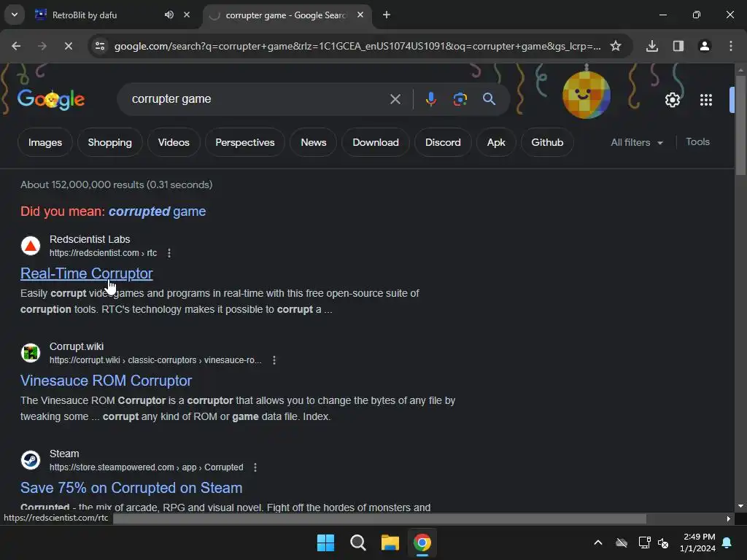Click the address bar URL

[357, 46]
